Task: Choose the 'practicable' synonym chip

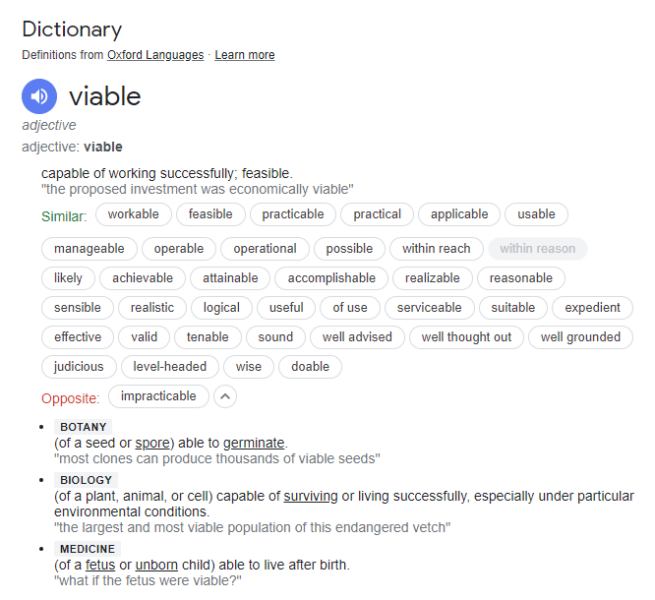Action: [x=293, y=214]
